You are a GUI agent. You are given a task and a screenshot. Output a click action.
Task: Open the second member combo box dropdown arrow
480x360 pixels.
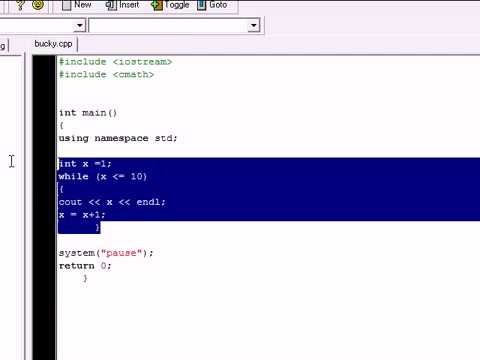pyautogui.click(x=254, y=25)
